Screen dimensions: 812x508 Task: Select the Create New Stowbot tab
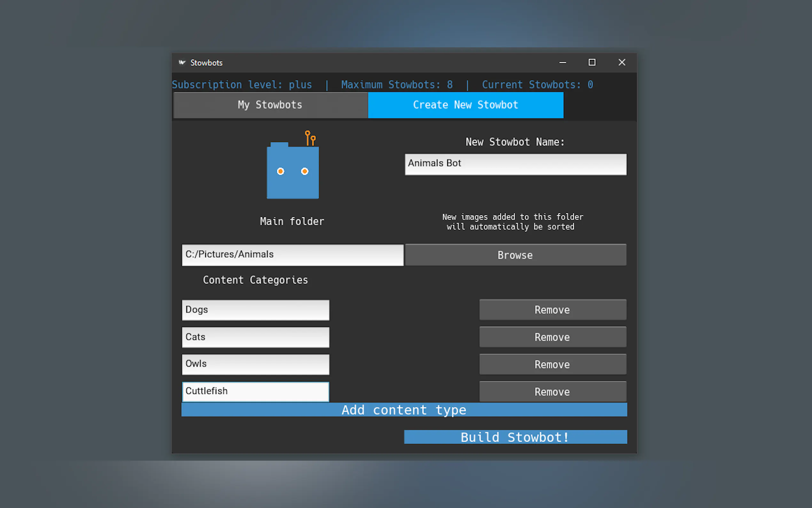tap(465, 105)
